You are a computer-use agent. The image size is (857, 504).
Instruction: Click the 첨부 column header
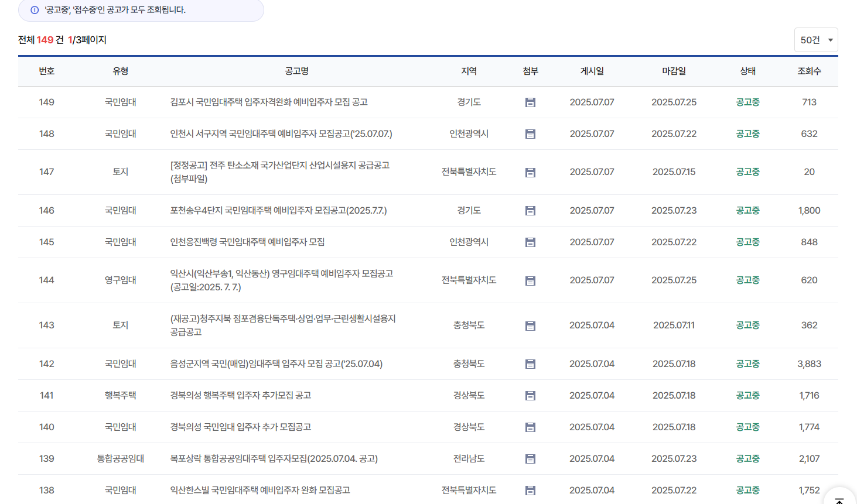coord(531,71)
